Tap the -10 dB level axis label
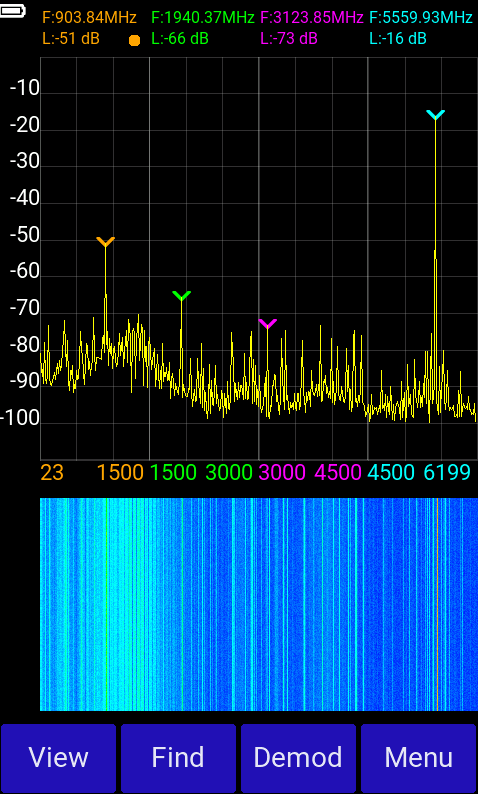The width and height of the screenshot is (478, 794). [24, 89]
